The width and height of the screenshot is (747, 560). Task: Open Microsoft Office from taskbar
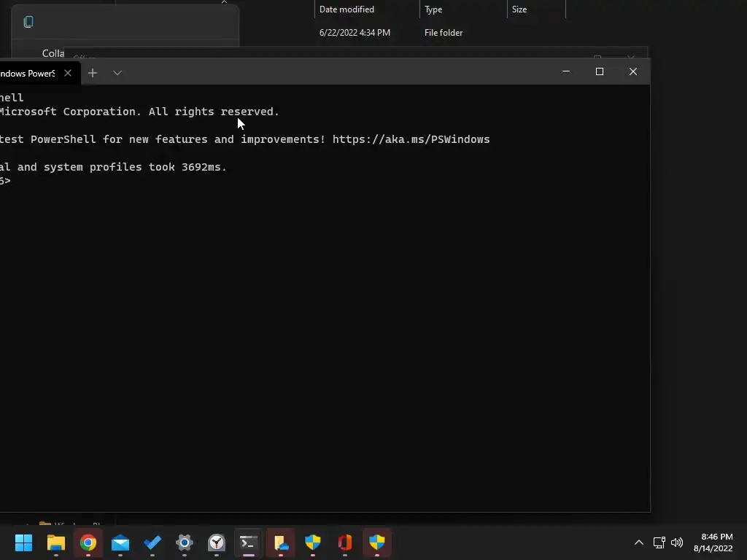345,542
